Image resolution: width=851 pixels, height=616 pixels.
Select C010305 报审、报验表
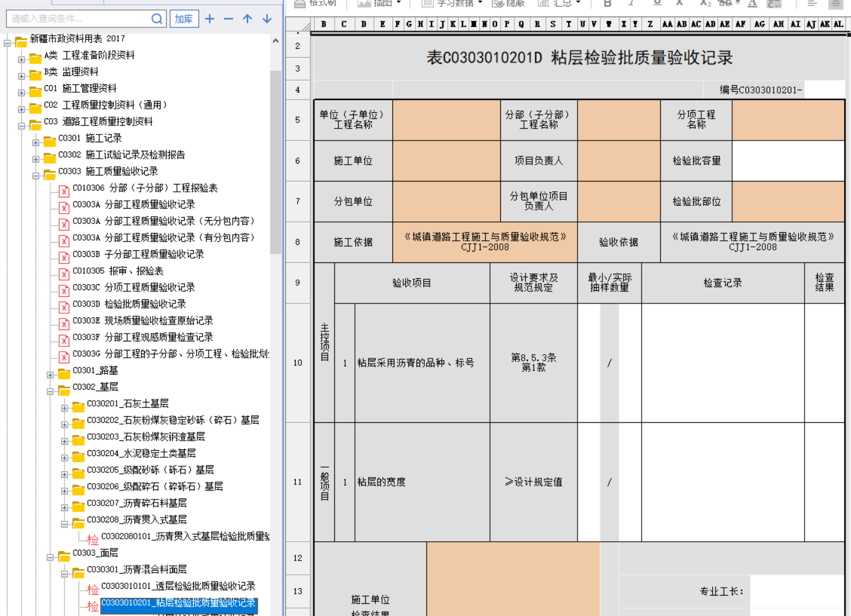pyautogui.click(x=118, y=271)
